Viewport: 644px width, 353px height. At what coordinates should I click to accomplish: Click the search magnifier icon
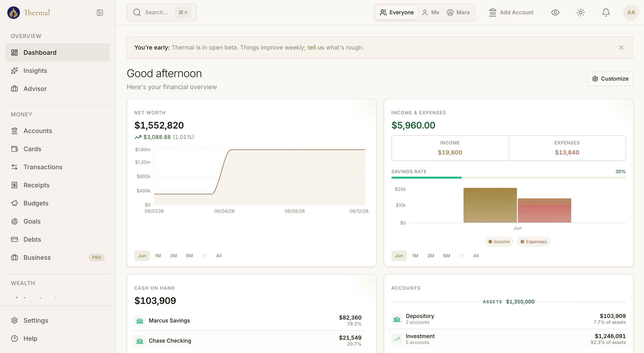[x=137, y=12]
